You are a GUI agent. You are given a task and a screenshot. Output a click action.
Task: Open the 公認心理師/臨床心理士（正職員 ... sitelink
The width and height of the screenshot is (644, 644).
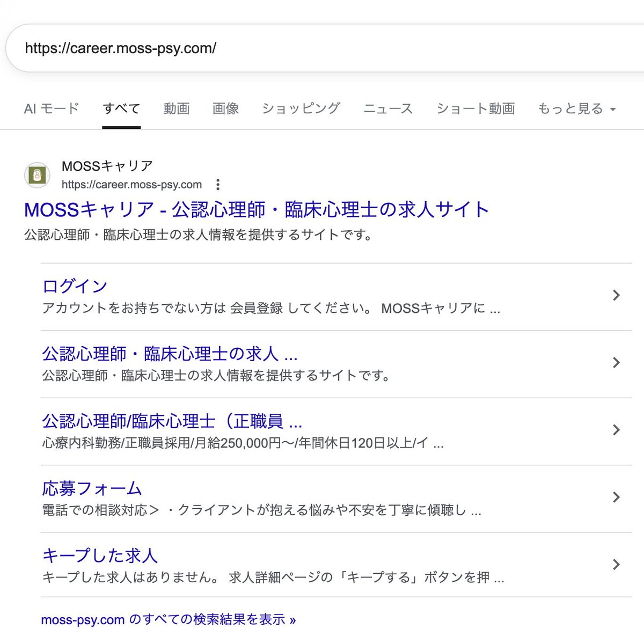[172, 421]
